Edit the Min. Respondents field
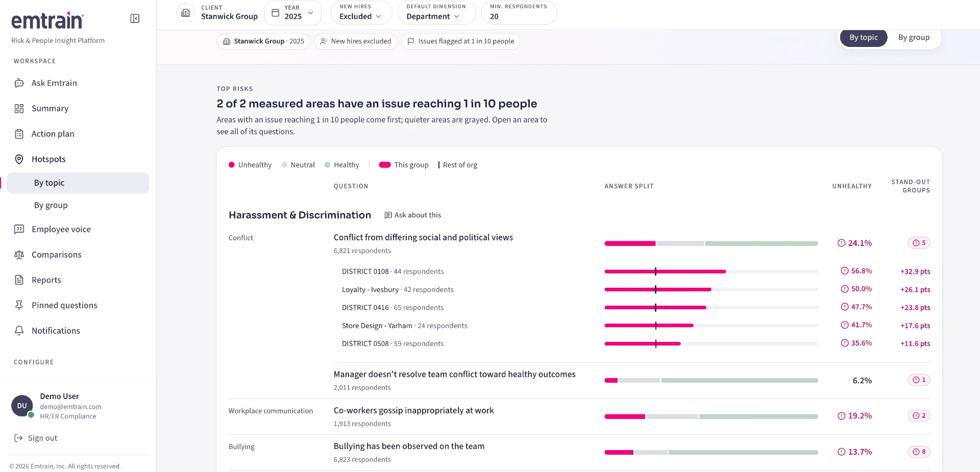Viewport: 980px width, 472px height. pyautogui.click(x=519, y=13)
